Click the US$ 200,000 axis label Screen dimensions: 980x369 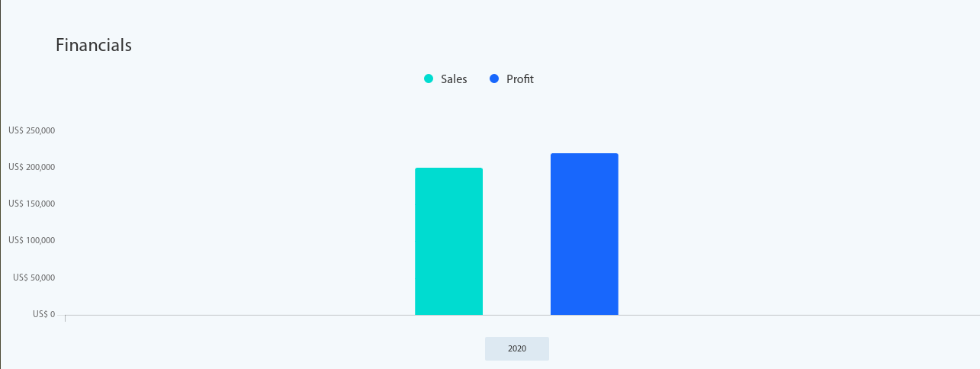(x=31, y=167)
